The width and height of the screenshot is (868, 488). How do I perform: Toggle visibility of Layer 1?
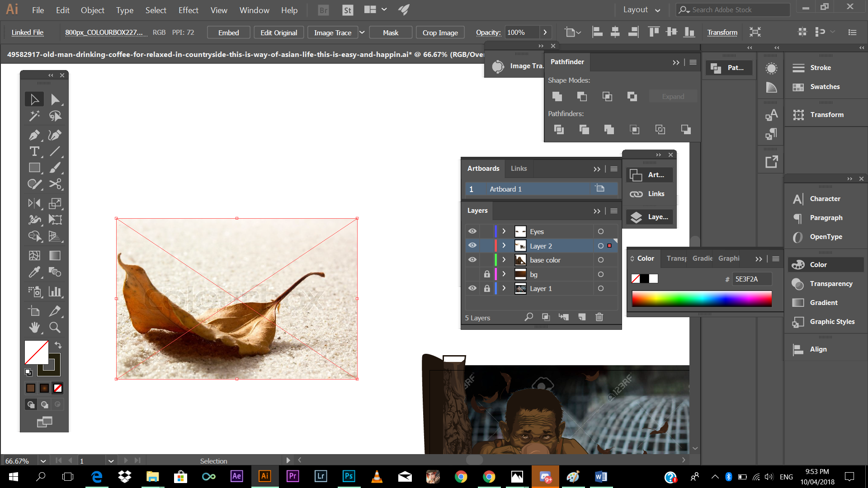(x=472, y=288)
